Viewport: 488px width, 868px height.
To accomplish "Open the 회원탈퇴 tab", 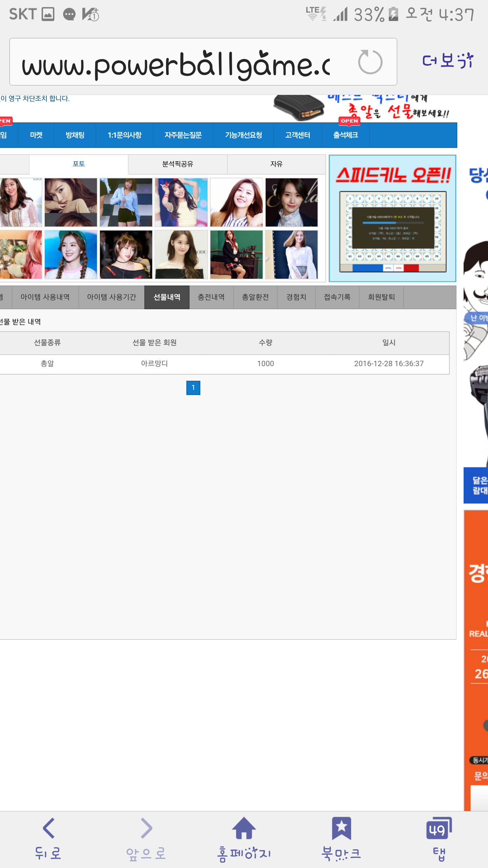I will tap(381, 297).
